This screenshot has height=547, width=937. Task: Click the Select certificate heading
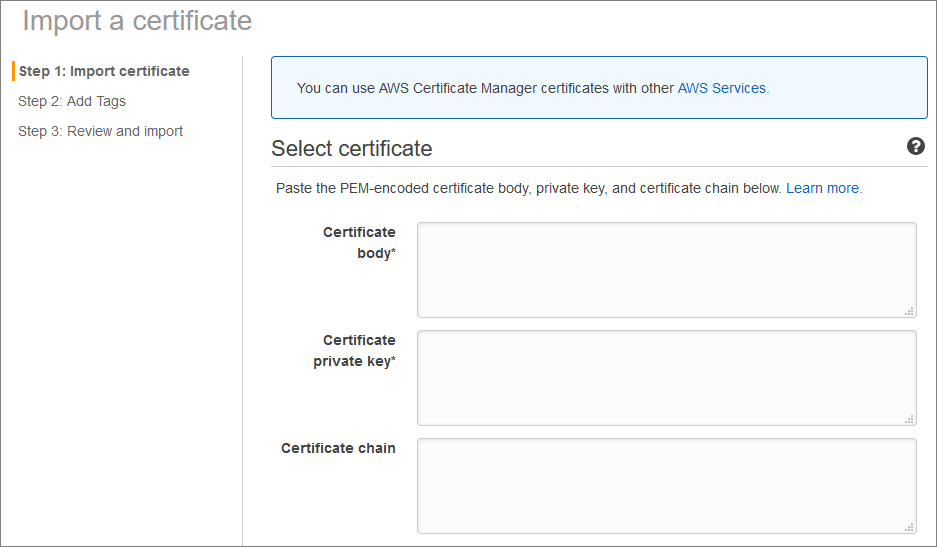click(352, 149)
